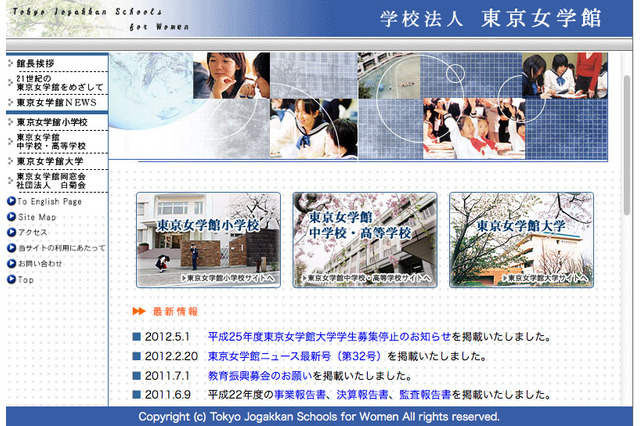Click the 2011.7.1 news date

(x=167, y=376)
